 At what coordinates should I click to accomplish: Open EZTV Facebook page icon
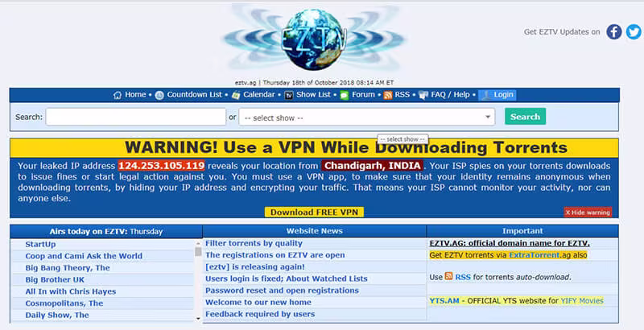coord(614,32)
